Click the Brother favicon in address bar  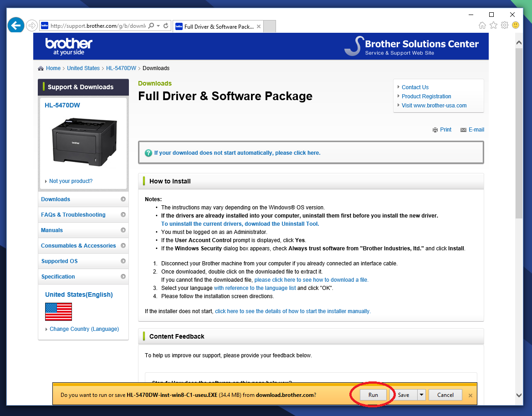tap(45, 26)
